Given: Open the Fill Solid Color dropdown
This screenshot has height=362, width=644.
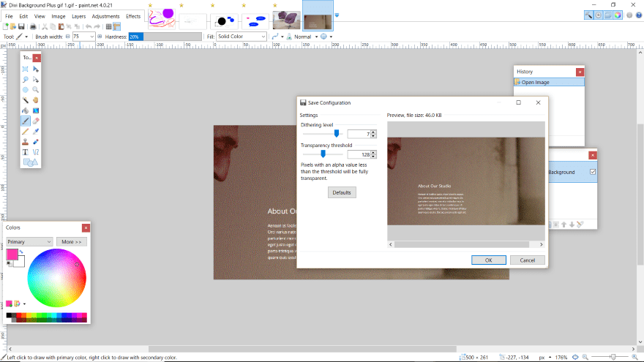Looking at the screenshot, I should pyautogui.click(x=241, y=37).
